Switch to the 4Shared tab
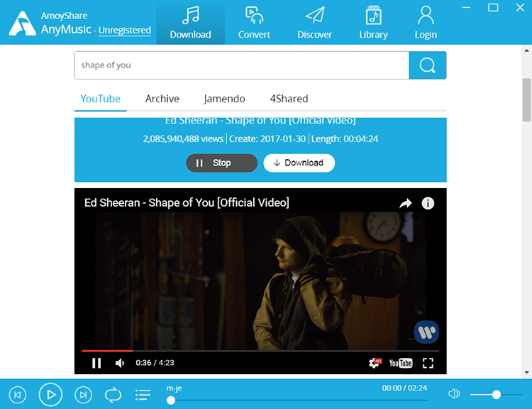 tap(289, 99)
